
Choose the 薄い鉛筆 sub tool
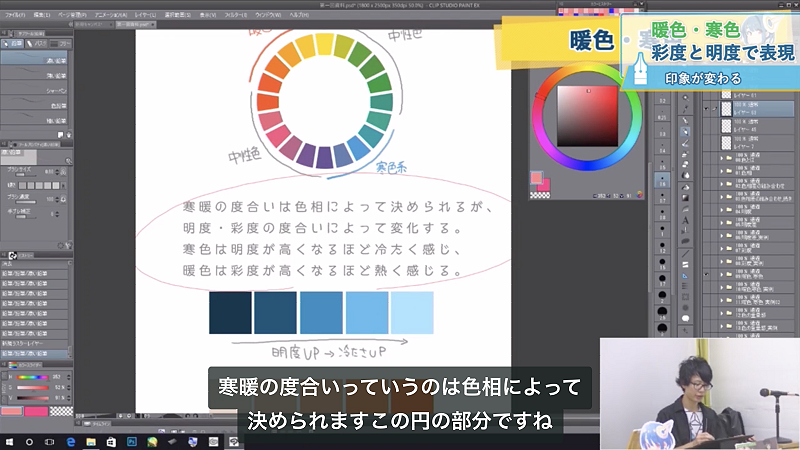coord(34,74)
